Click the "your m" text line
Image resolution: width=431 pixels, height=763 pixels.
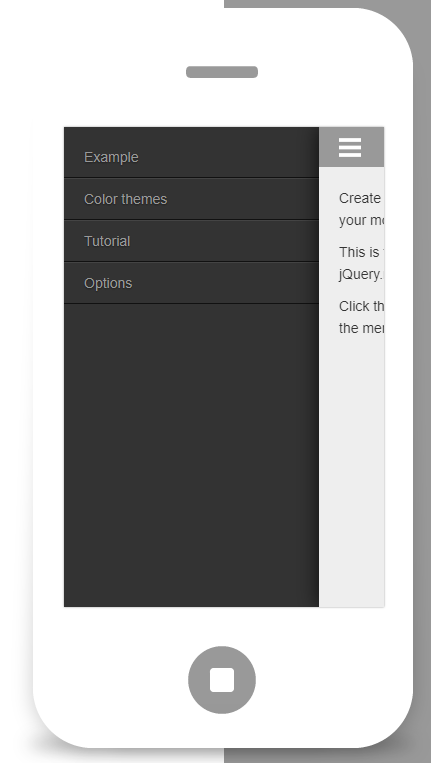point(361,220)
